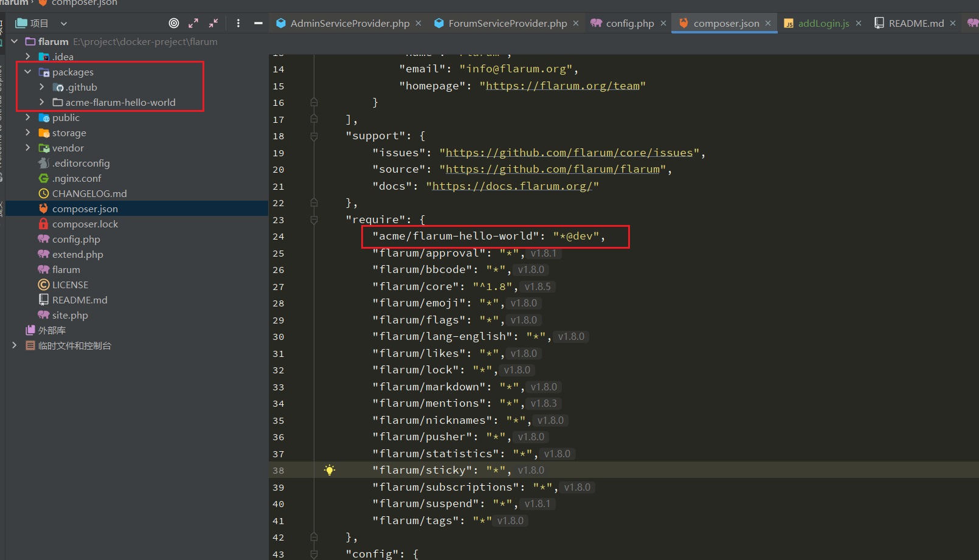The image size is (979, 560).
Task: Hide the project panel with the minimize icon
Action: coord(258,23)
